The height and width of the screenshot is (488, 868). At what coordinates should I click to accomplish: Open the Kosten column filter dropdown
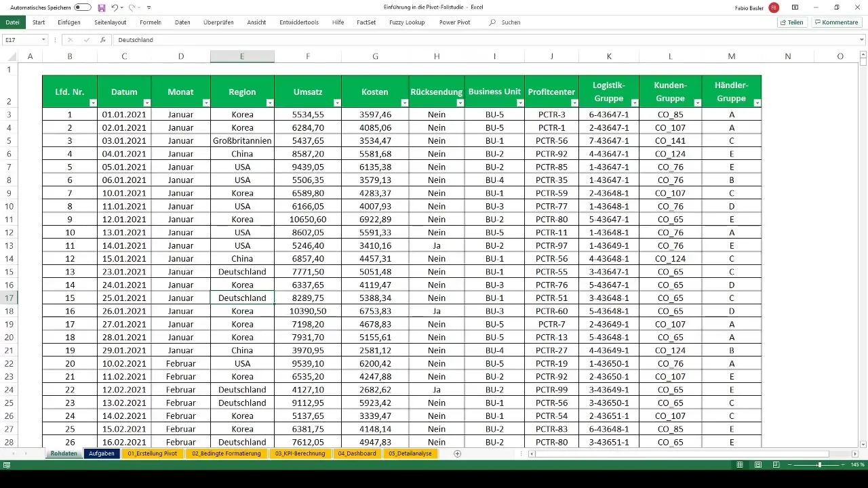click(405, 103)
